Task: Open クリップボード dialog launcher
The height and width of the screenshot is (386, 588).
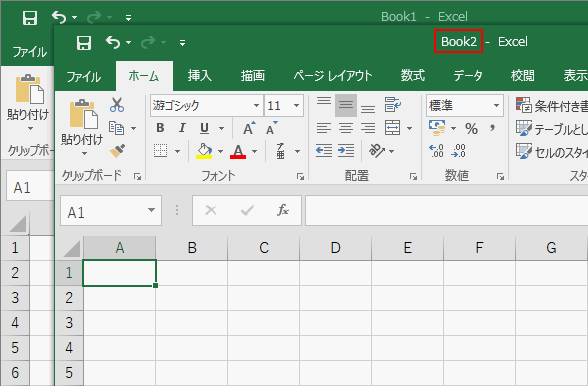Action: pyautogui.click(x=138, y=176)
